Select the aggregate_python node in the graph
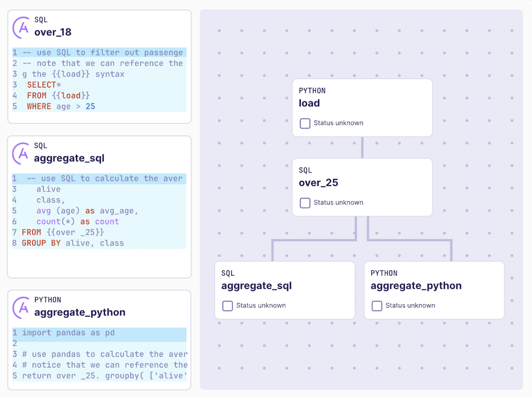 click(434, 290)
